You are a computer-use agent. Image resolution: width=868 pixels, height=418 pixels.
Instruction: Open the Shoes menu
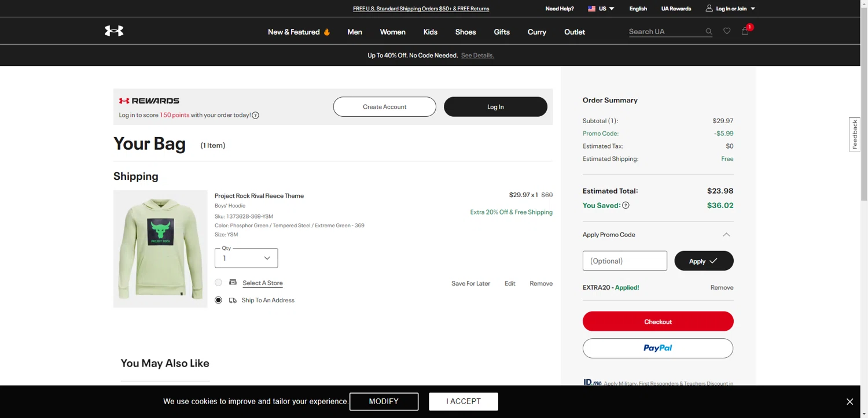pyautogui.click(x=465, y=32)
